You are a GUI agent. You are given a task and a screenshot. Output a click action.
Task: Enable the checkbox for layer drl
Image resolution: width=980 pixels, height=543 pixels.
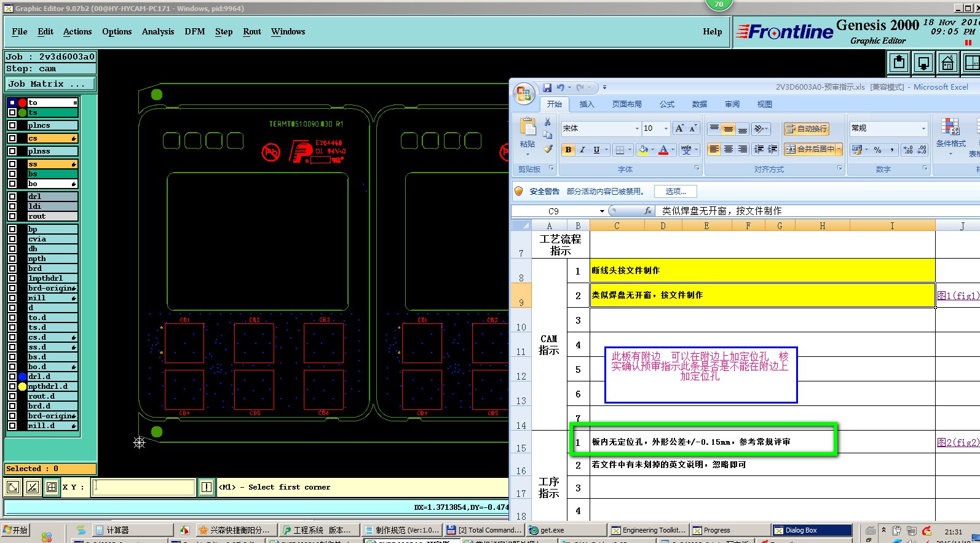(12, 197)
